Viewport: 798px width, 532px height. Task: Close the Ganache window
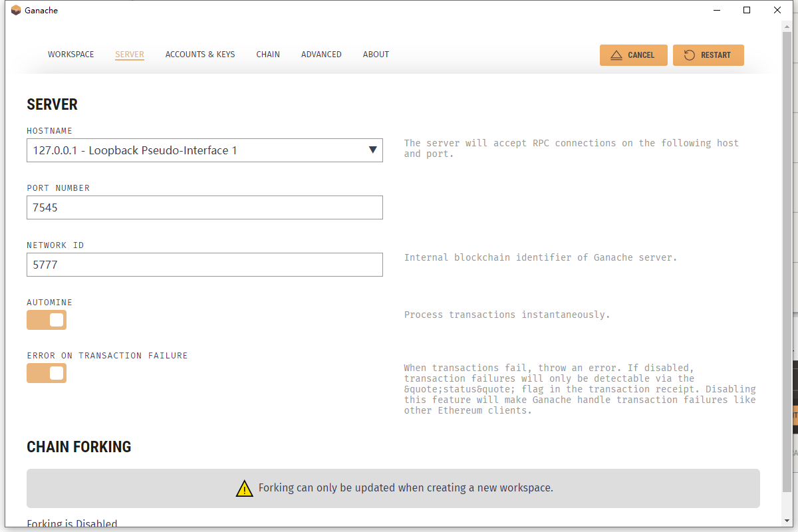777,10
